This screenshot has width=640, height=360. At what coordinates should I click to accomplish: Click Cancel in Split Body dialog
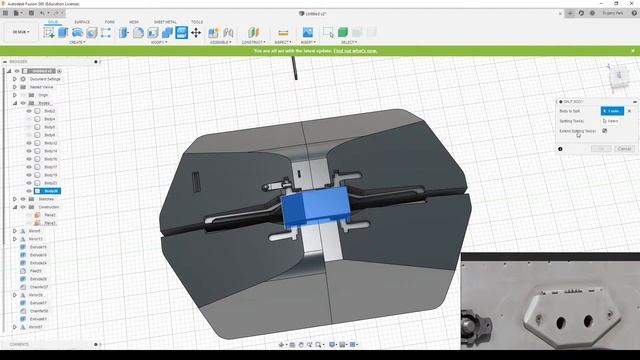point(624,149)
